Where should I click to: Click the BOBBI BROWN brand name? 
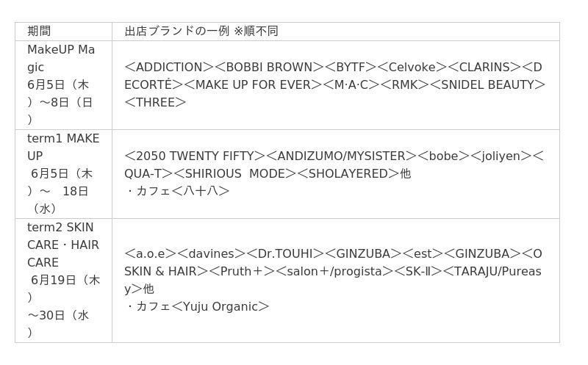[x=269, y=67]
